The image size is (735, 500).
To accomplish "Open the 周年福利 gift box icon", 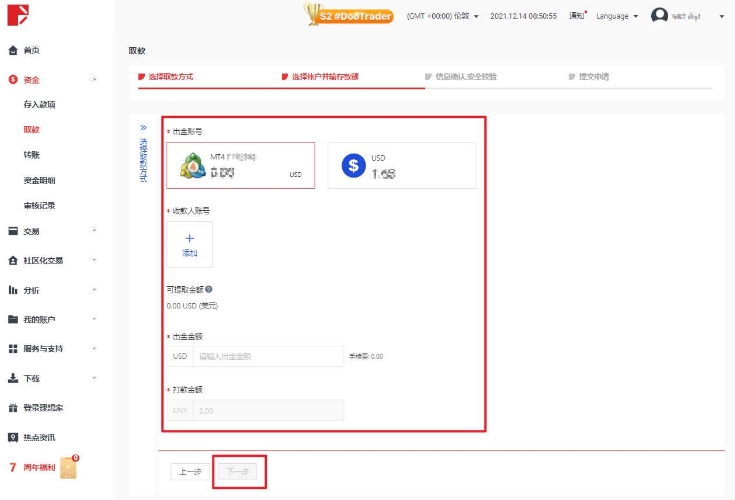I will (69, 467).
